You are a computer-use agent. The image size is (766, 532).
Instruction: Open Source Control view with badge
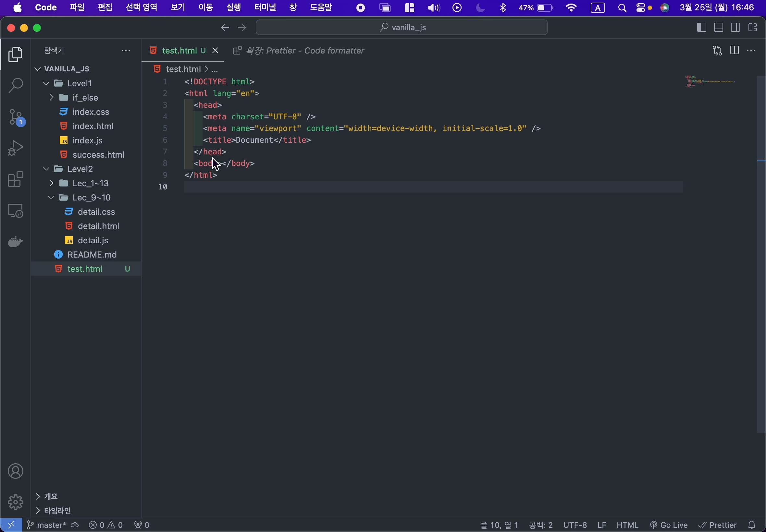click(x=15, y=117)
